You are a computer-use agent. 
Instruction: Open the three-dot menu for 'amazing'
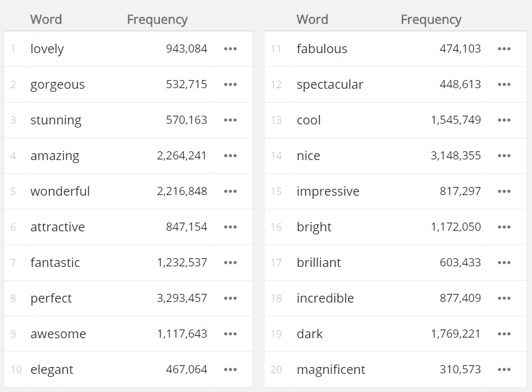click(x=230, y=156)
